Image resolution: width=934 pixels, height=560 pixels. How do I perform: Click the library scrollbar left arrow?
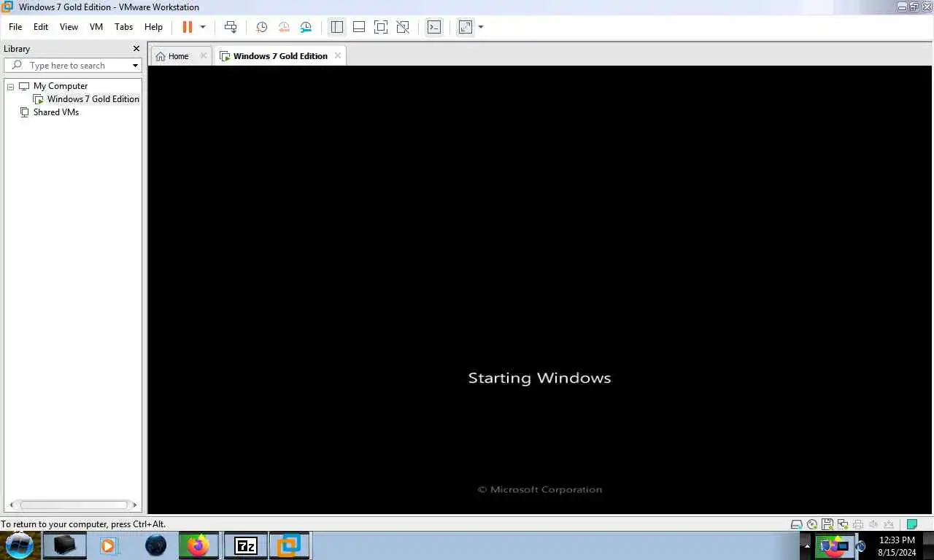(12, 505)
